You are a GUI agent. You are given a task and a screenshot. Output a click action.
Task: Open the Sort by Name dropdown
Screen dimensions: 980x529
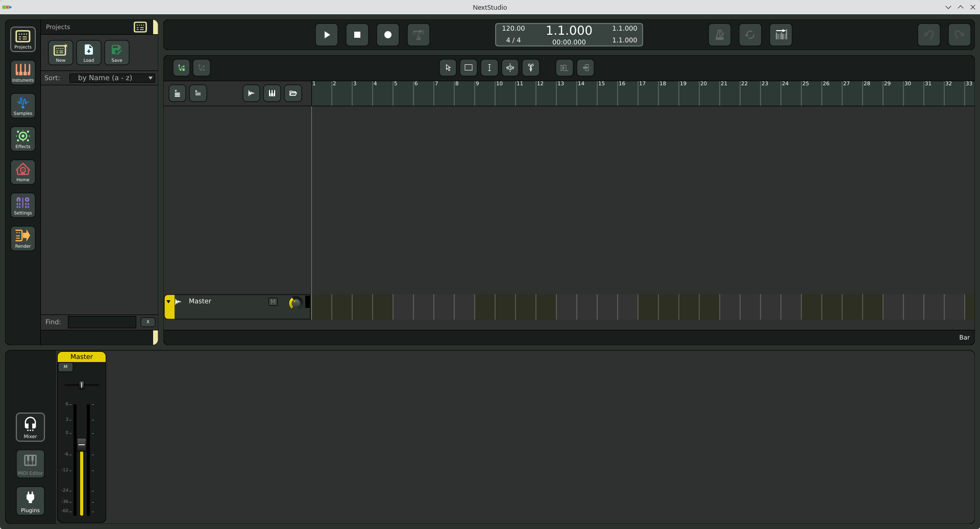point(112,78)
